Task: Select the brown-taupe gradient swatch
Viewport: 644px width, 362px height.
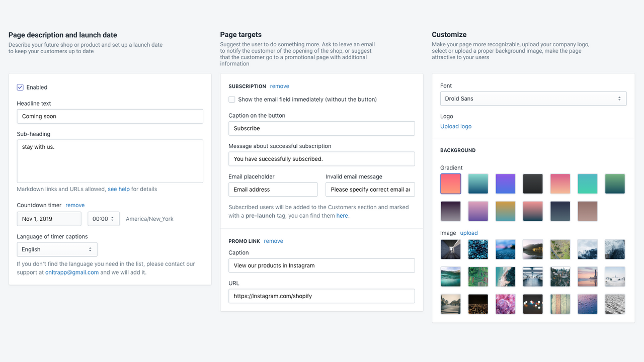Action: point(588,211)
